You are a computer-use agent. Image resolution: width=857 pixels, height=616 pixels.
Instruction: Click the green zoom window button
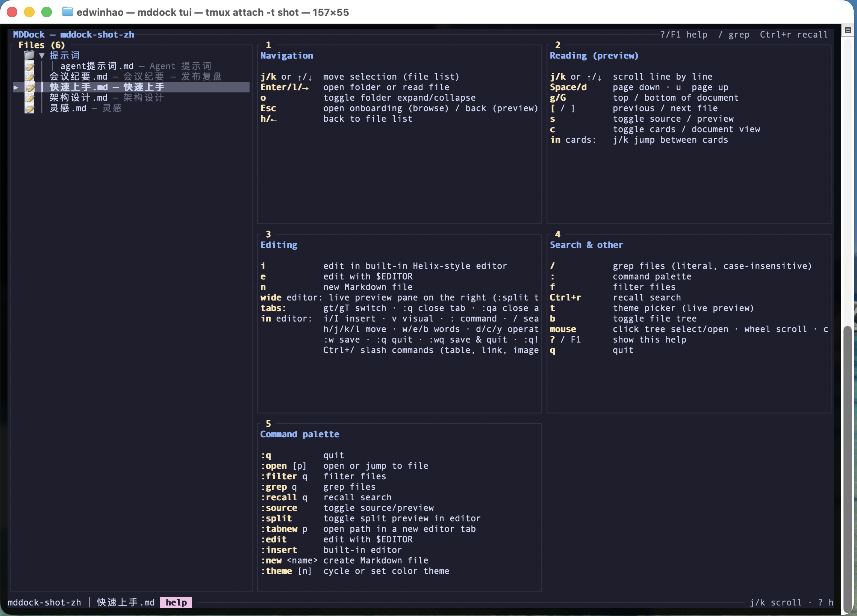click(x=47, y=12)
